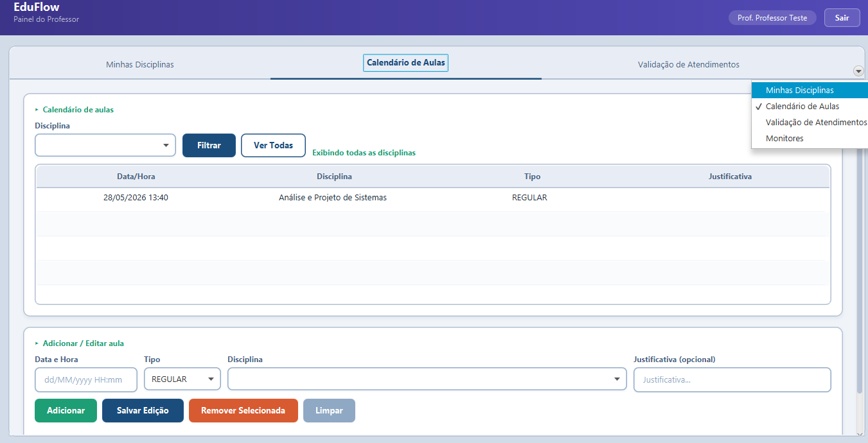Viewport: 868px width, 443px height.
Task: Click the Salvar Edição button
Action: (x=143, y=411)
